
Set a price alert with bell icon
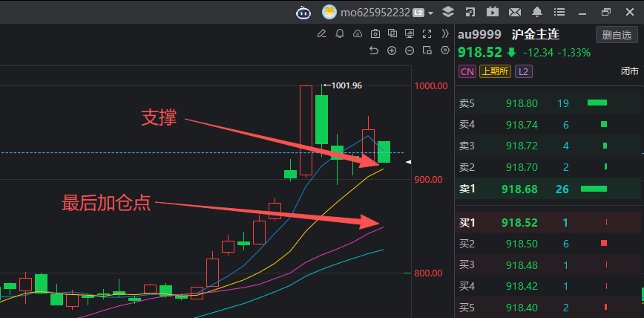[340, 33]
